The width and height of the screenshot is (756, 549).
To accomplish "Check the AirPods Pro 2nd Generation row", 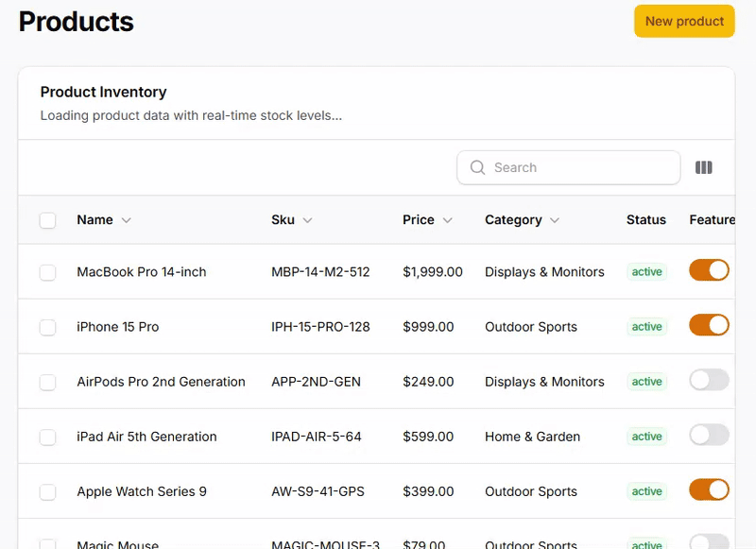I will coord(48,383).
